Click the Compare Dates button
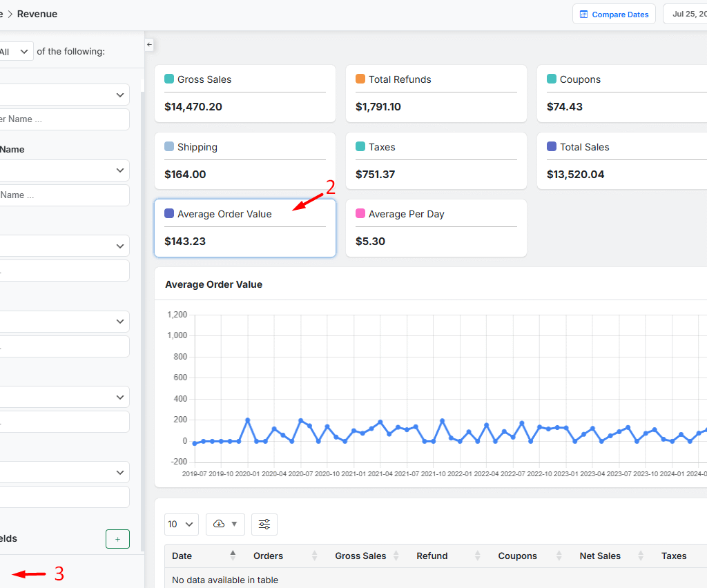 (614, 14)
